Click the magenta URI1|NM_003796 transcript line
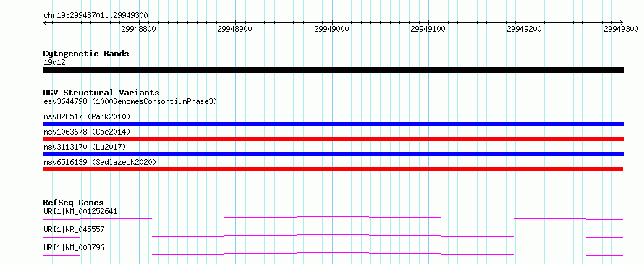This screenshot has height=264, width=644. pos(333,254)
